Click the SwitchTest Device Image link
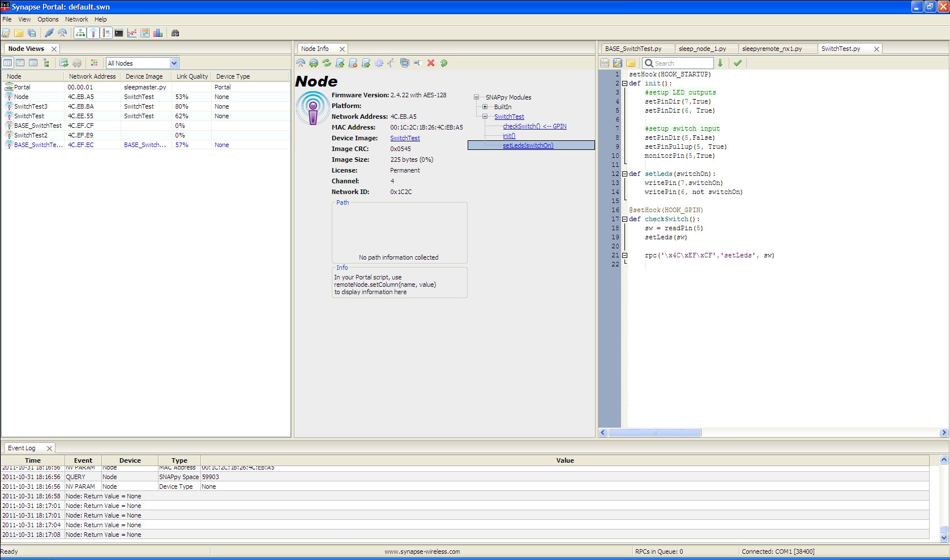This screenshot has height=560, width=950. tap(405, 138)
